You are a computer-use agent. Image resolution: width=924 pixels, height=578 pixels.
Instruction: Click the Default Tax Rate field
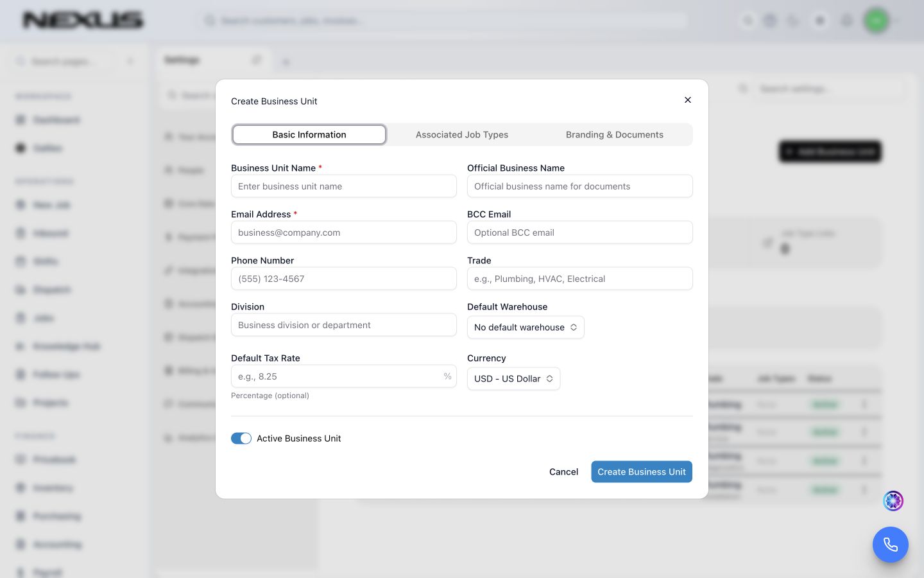pyautogui.click(x=344, y=376)
